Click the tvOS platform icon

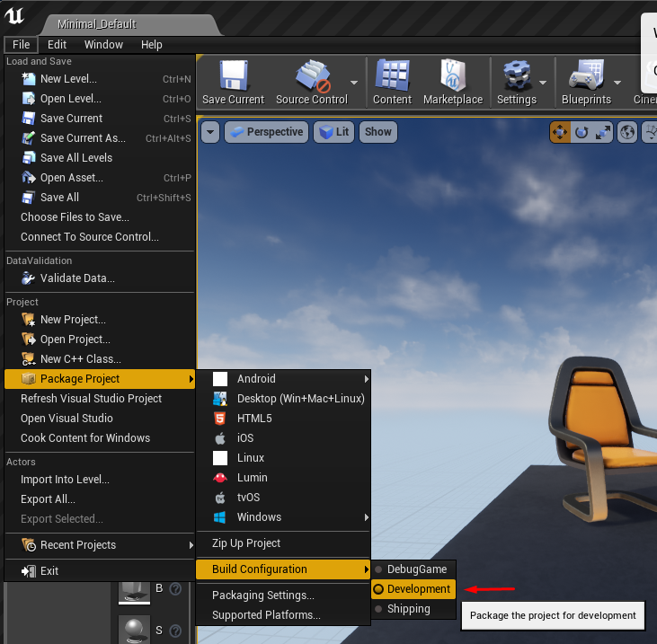[x=220, y=498]
